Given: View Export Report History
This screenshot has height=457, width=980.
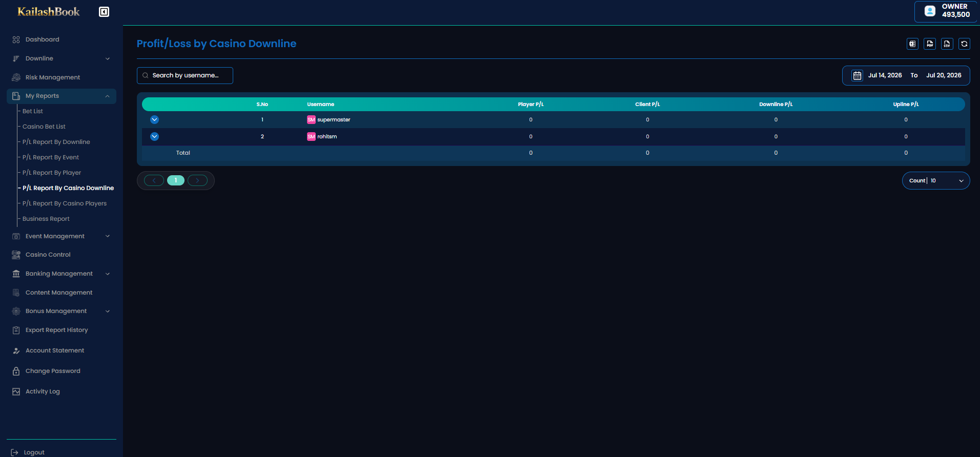Looking at the screenshot, I should (56, 330).
